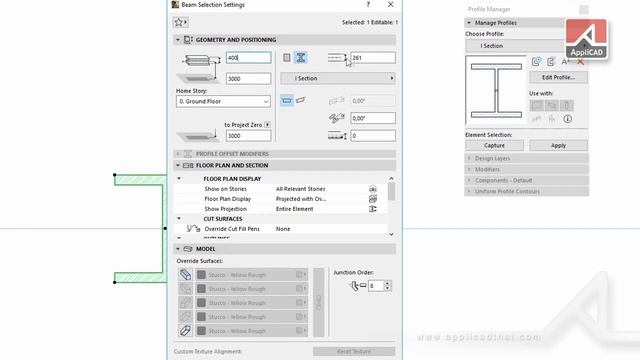Click the surface chain link icon

[x=318, y=302]
